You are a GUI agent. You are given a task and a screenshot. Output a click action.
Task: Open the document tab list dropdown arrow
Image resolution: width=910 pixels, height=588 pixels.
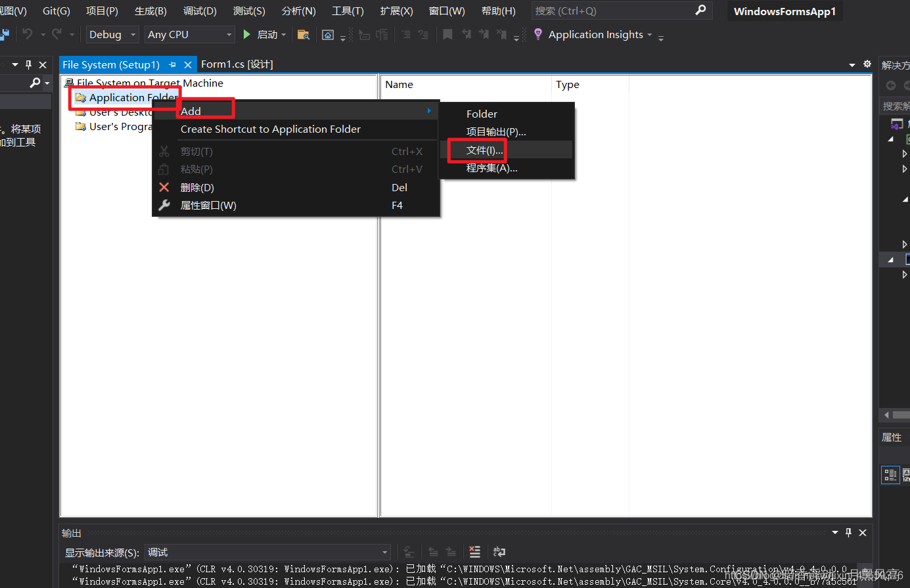point(852,65)
